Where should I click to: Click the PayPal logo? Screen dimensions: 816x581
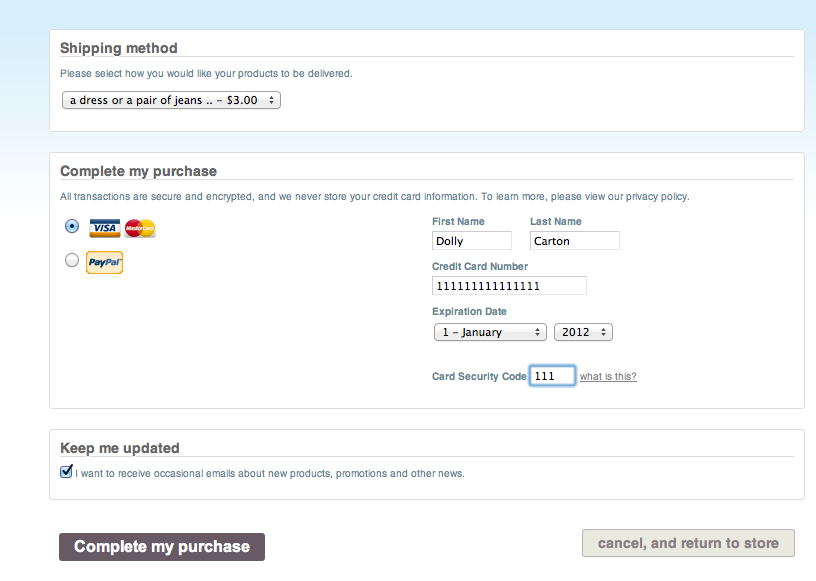pyautogui.click(x=104, y=262)
